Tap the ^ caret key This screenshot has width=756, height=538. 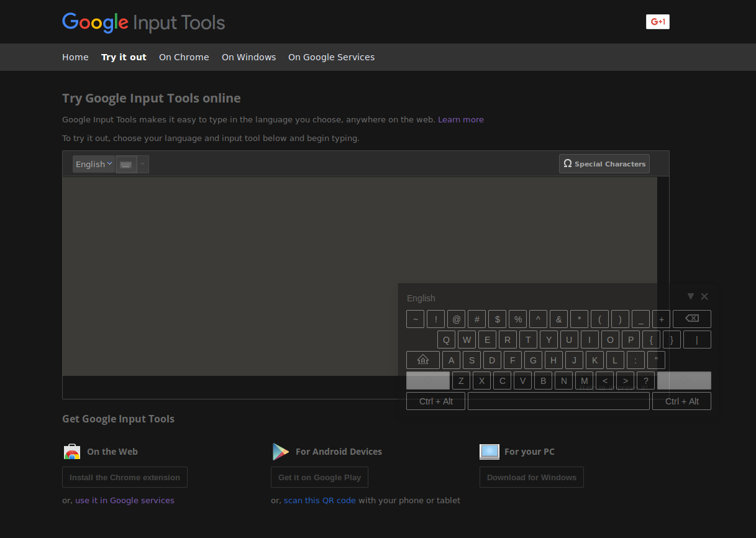point(538,319)
